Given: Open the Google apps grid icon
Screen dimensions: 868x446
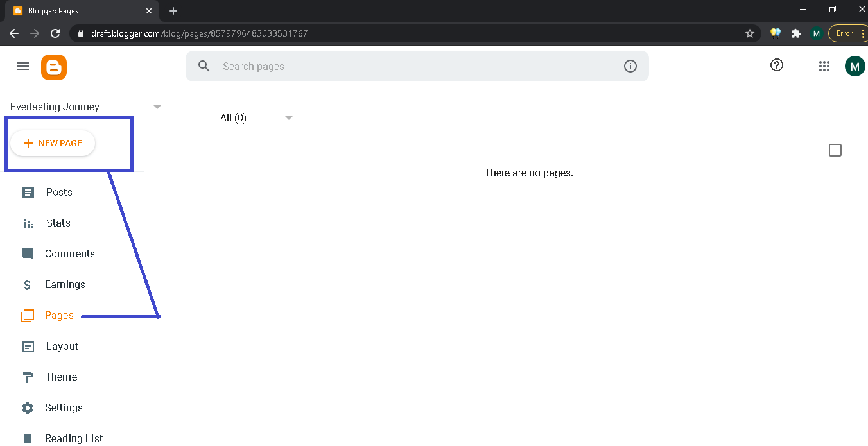Looking at the screenshot, I should click(824, 65).
